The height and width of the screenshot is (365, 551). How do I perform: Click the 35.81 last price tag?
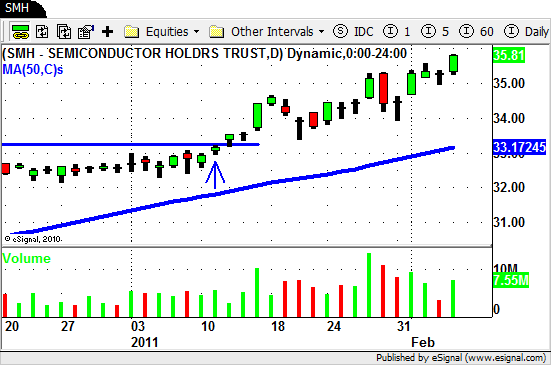pos(509,56)
